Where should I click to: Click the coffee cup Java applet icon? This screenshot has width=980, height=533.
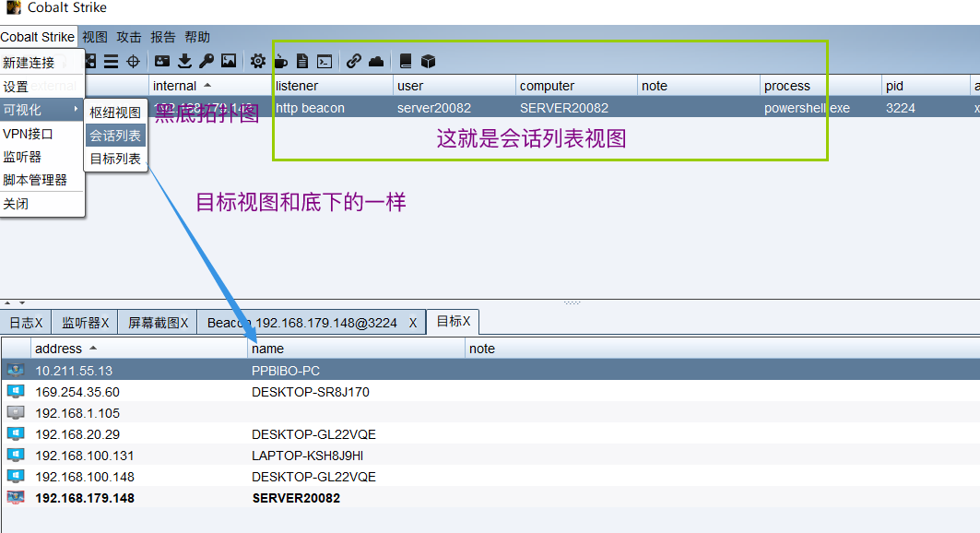coord(280,61)
